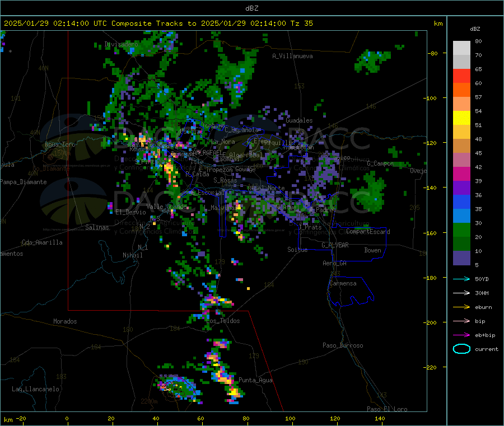
Task: Select the orange 57-60 dBZ swatch
Action: coord(461,90)
